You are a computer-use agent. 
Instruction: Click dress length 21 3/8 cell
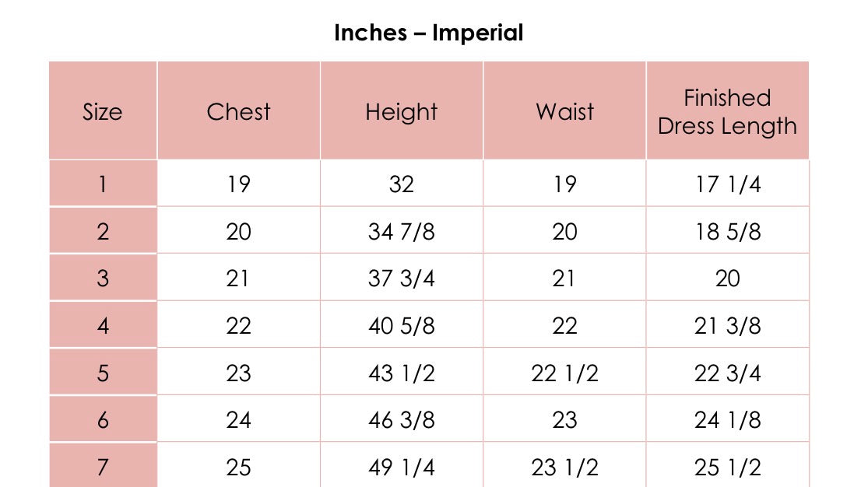click(727, 325)
